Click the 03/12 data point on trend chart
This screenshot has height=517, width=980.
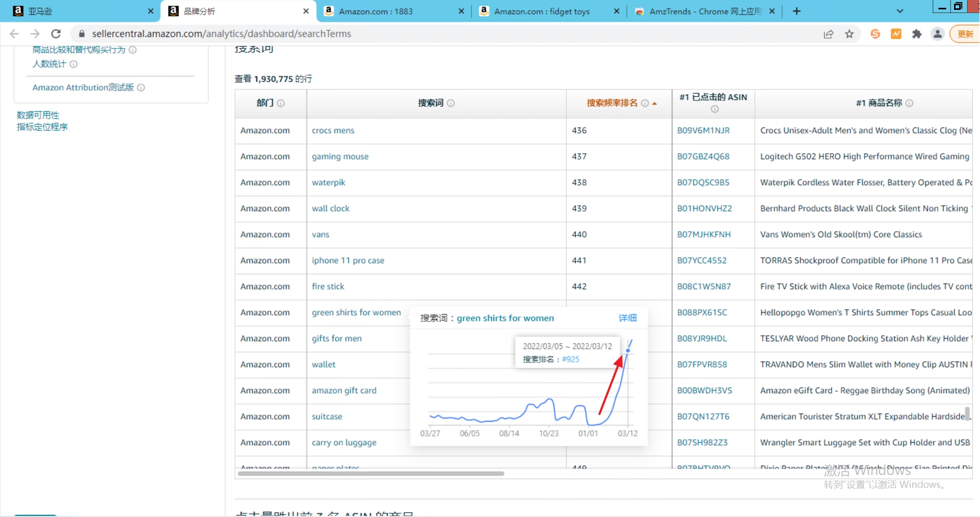[628, 351]
